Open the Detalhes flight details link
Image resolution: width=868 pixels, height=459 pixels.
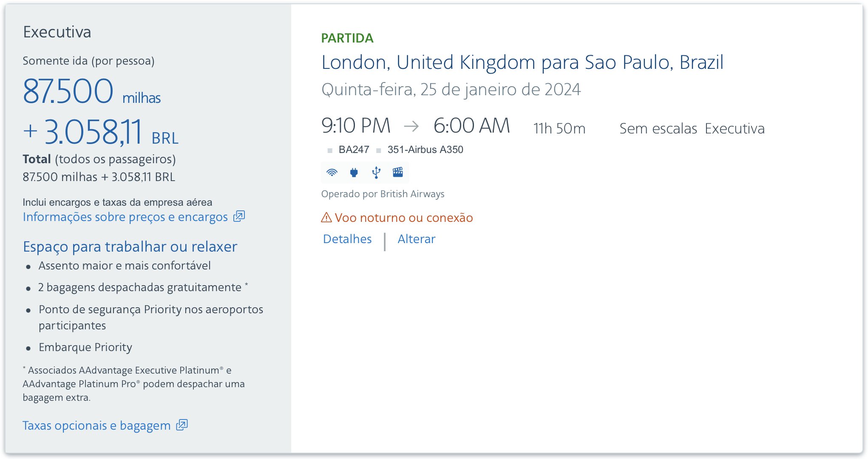[347, 239]
